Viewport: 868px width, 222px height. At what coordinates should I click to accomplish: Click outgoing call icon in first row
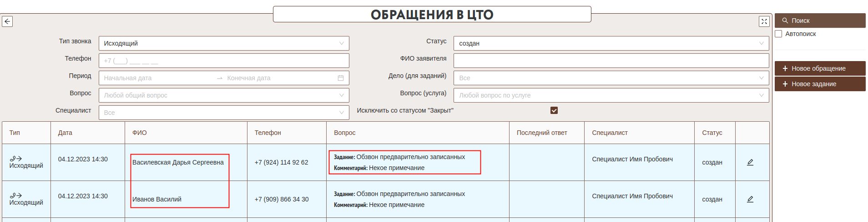coord(16,159)
